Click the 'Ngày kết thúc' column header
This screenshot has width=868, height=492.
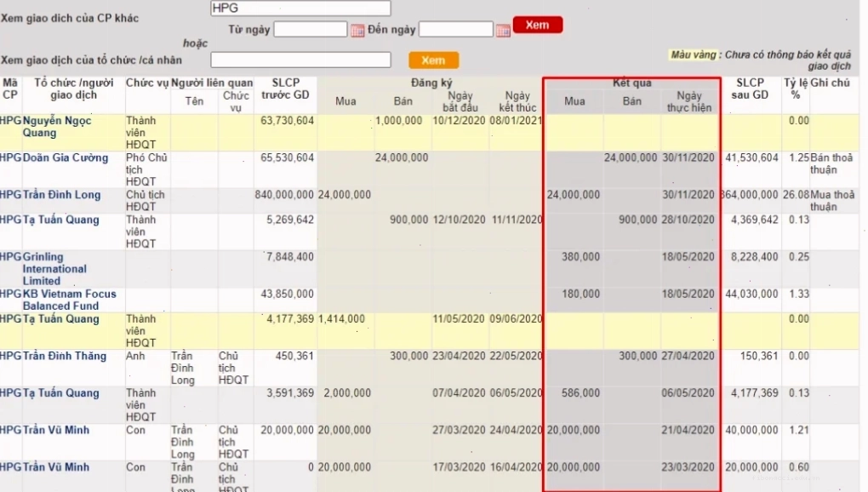pyautogui.click(x=517, y=102)
